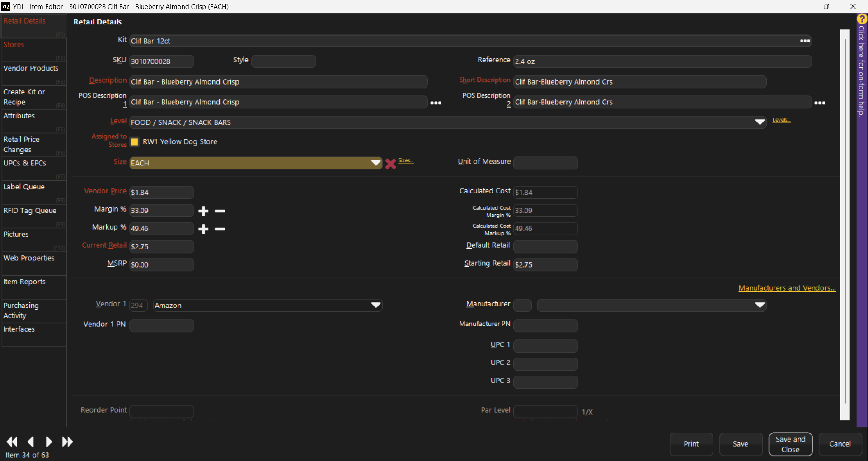Open POS Description 2 ellipsis button
The image size is (868, 461).
(x=820, y=103)
